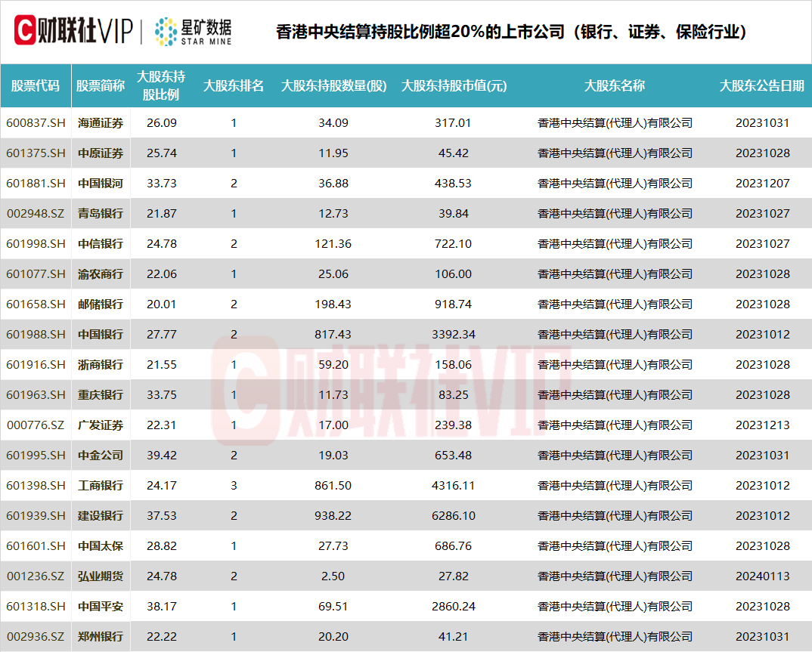Click the 大股东排名 column header
812x652 pixels.
click(x=234, y=86)
